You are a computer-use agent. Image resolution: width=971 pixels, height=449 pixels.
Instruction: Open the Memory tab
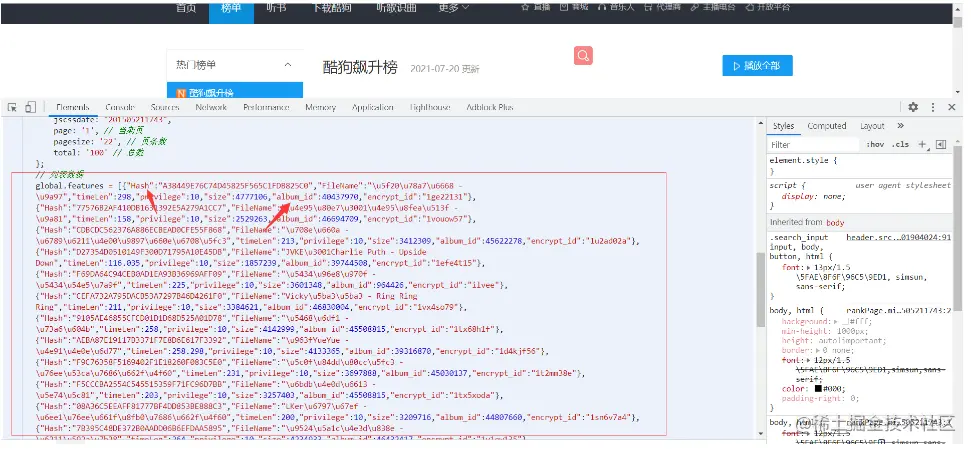pos(320,107)
